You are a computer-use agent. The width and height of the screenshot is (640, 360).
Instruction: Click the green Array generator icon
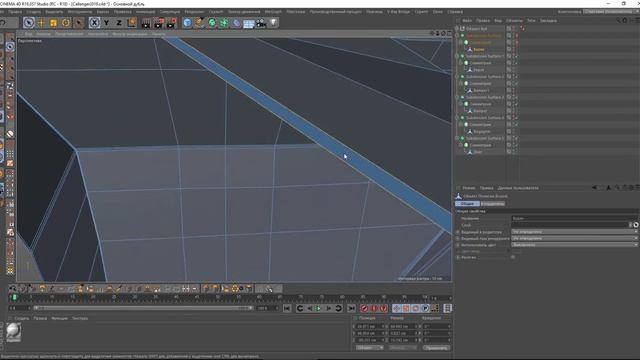tap(224, 23)
